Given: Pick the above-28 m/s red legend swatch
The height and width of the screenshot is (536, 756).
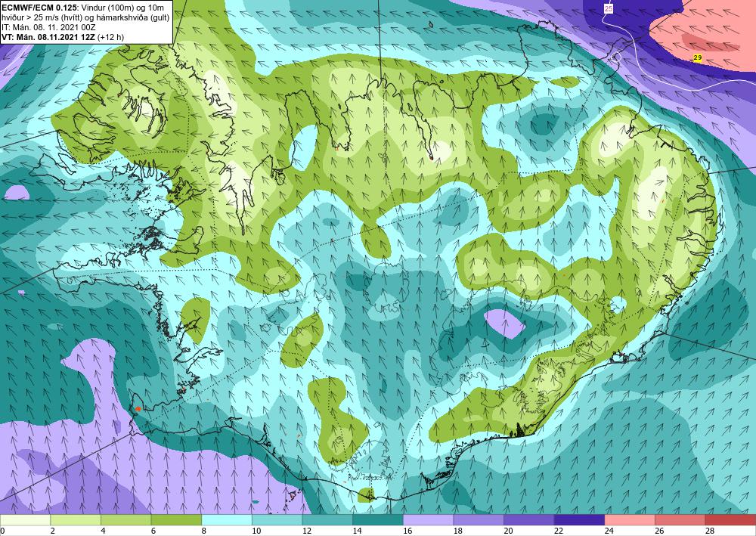Looking at the screenshot, I should 730,520.
